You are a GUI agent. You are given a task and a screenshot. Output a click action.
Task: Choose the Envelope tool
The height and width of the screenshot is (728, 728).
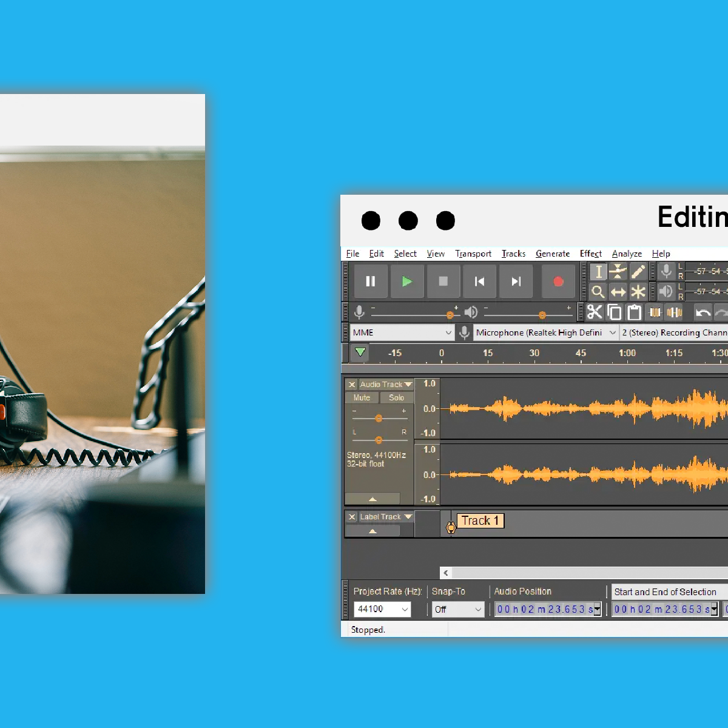[x=618, y=272]
